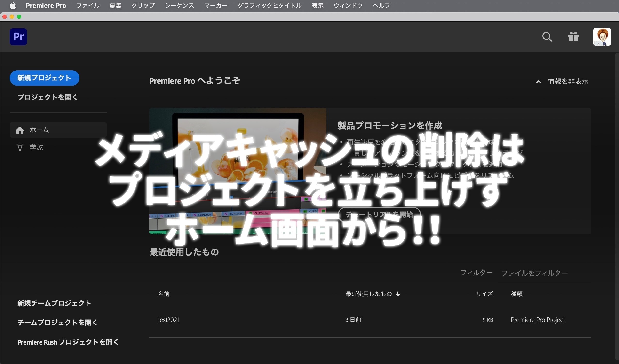Sort by 種類 column header
This screenshot has height=364, width=619.
pyautogui.click(x=516, y=294)
